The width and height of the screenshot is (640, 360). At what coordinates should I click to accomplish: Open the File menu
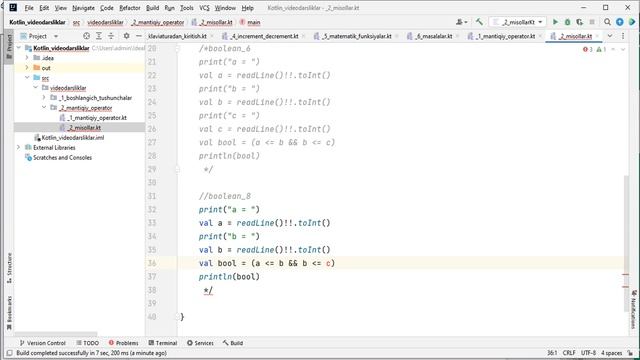pyautogui.click(x=29, y=8)
